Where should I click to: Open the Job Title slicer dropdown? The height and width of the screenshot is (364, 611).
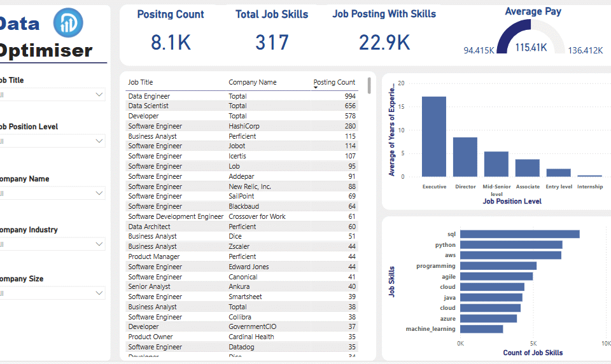[99, 95]
